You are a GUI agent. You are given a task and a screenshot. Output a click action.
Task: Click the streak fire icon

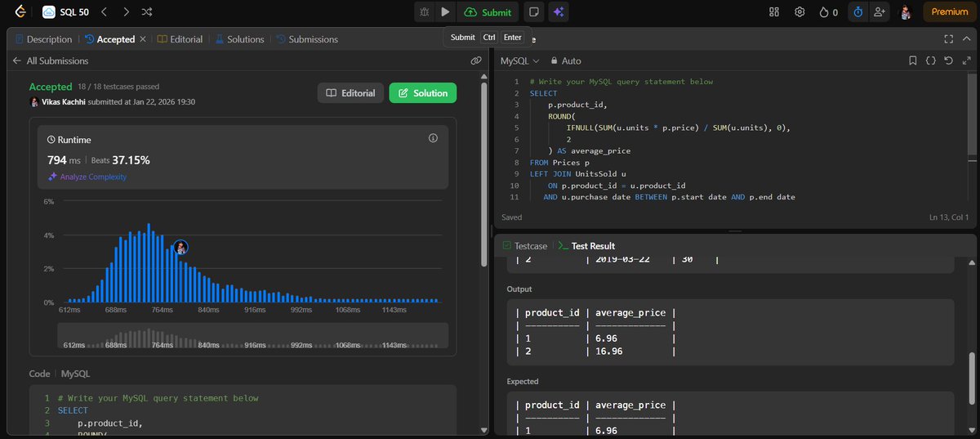click(828, 12)
